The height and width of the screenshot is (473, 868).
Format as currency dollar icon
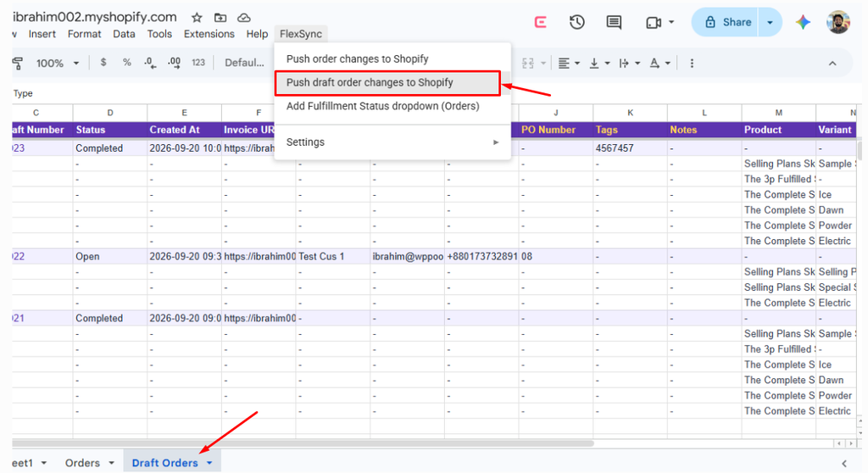pos(103,63)
